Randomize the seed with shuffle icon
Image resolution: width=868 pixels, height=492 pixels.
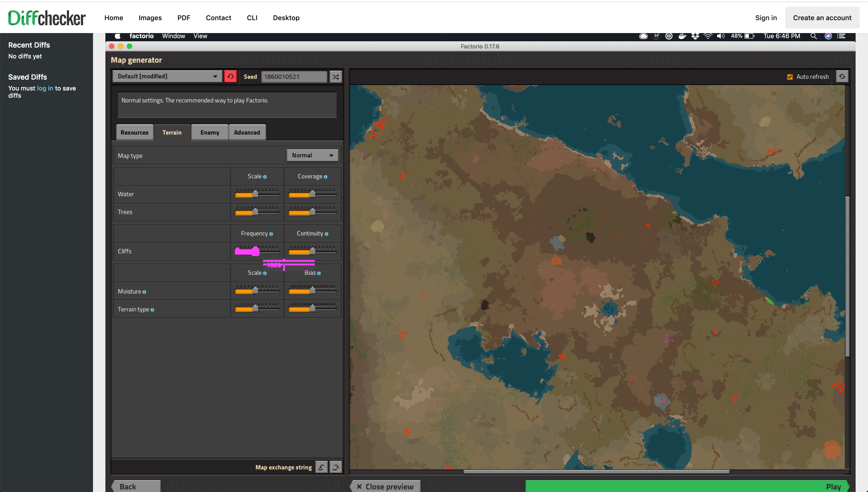336,77
